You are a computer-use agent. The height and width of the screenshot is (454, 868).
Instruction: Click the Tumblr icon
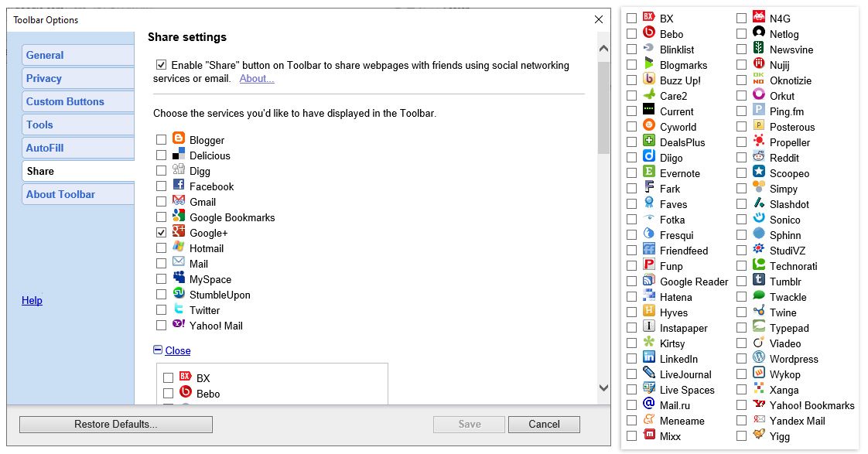point(758,280)
